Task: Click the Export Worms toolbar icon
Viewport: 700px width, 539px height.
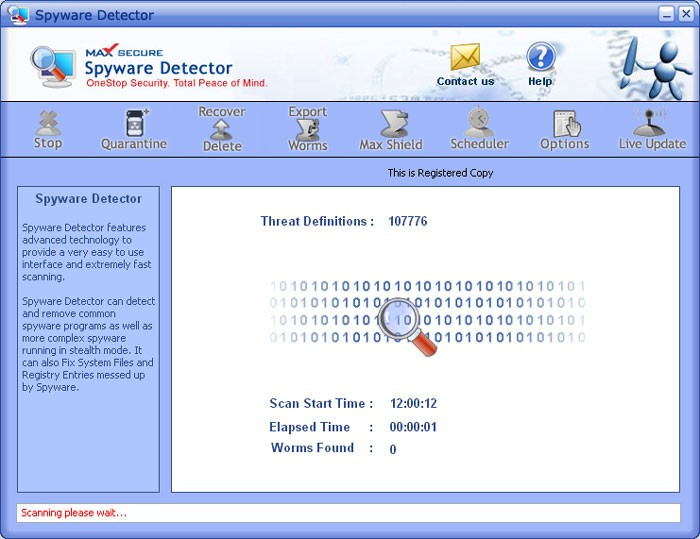Action: pos(308,129)
